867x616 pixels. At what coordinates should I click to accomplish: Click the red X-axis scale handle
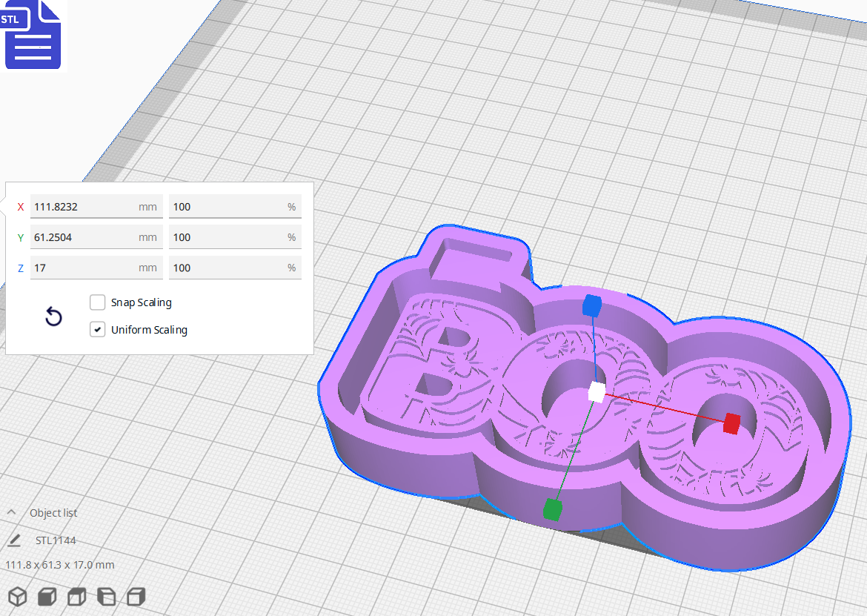[x=731, y=424]
